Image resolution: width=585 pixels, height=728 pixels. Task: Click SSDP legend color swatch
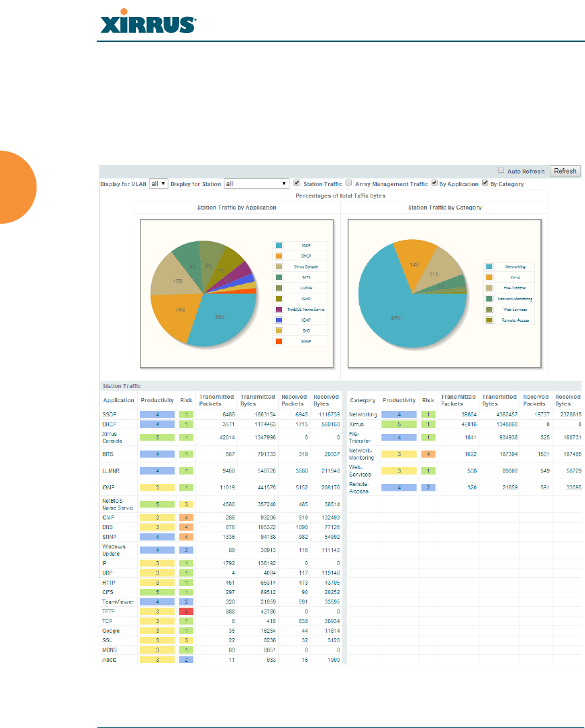279,245
